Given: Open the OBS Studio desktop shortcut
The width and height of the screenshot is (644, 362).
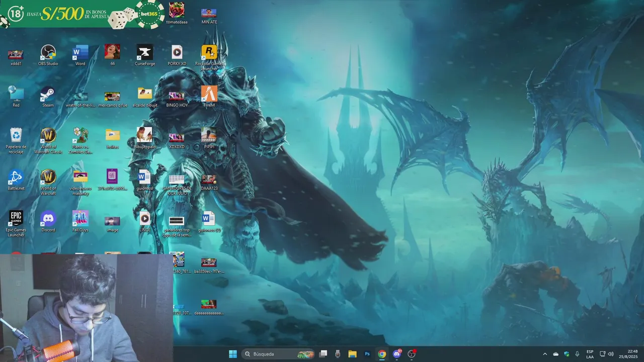Looking at the screenshot, I should pyautogui.click(x=48, y=55).
